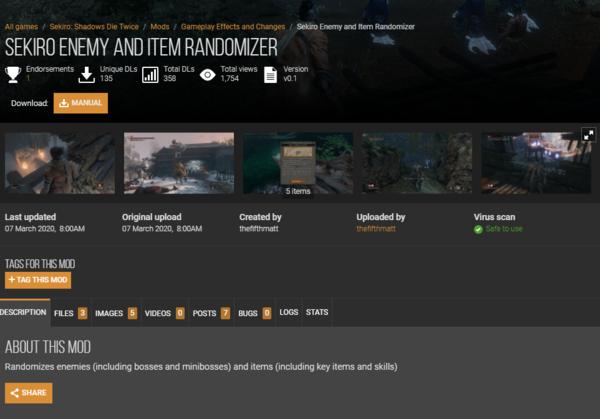Open the Mods breadcrumb link

coord(160,27)
